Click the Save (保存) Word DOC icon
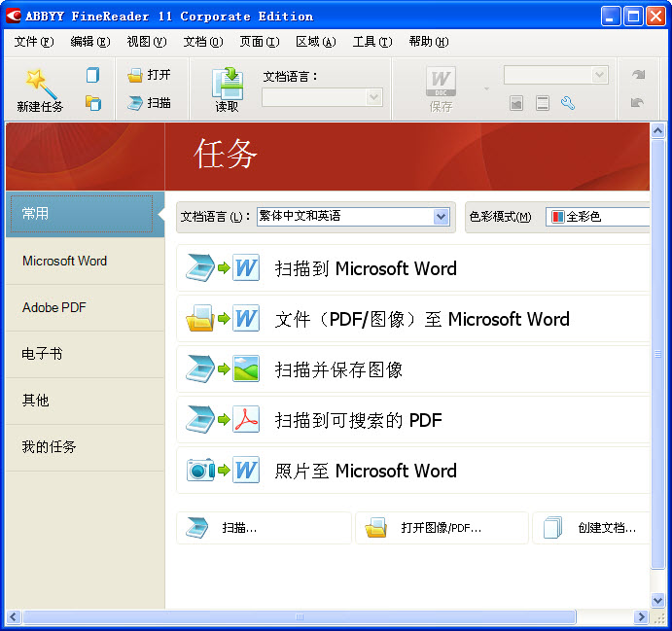Image resolution: width=672 pixels, height=631 pixels. [x=441, y=82]
